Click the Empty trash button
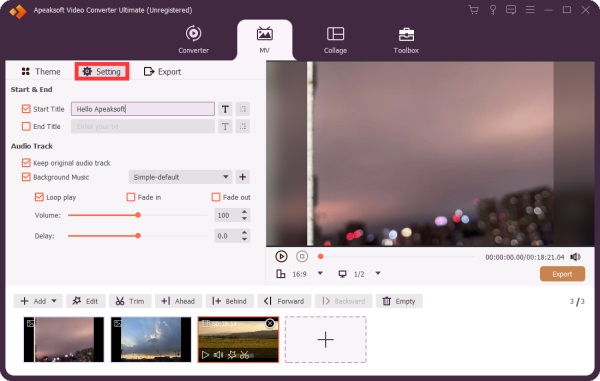Screen dimensions: 600x381 point(399,301)
